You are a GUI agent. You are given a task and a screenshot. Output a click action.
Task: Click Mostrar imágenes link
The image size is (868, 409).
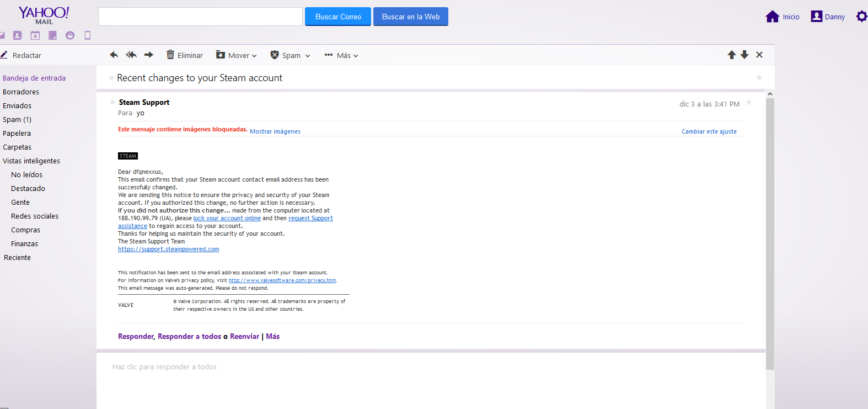(275, 131)
